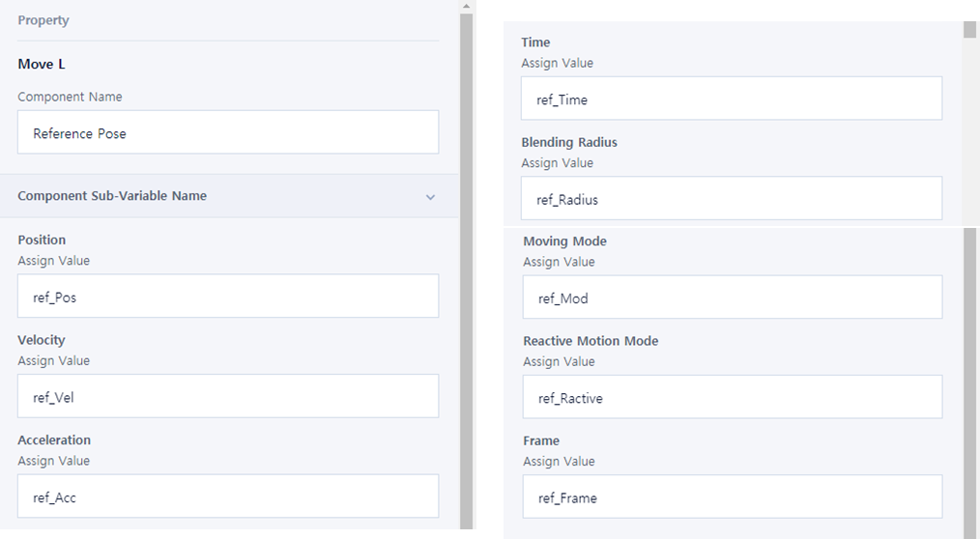Focus the Position field containing ref_Pos
980x539 pixels.
click(x=228, y=297)
